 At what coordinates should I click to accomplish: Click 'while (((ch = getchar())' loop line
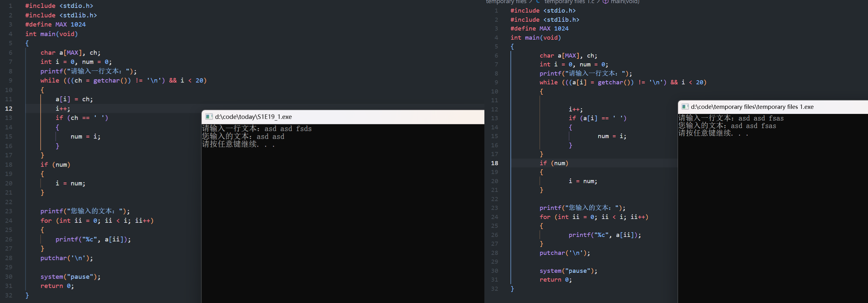123,81
